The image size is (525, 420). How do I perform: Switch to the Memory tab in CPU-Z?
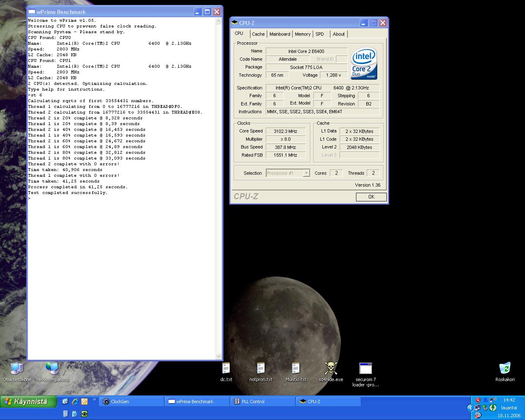(303, 34)
